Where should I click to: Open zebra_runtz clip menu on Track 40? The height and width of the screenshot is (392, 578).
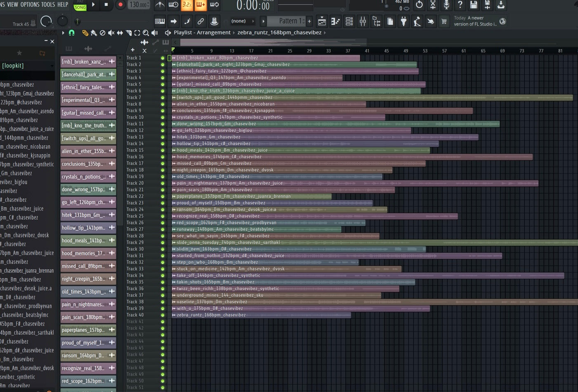pyautogui.click(x=174, y=315)
